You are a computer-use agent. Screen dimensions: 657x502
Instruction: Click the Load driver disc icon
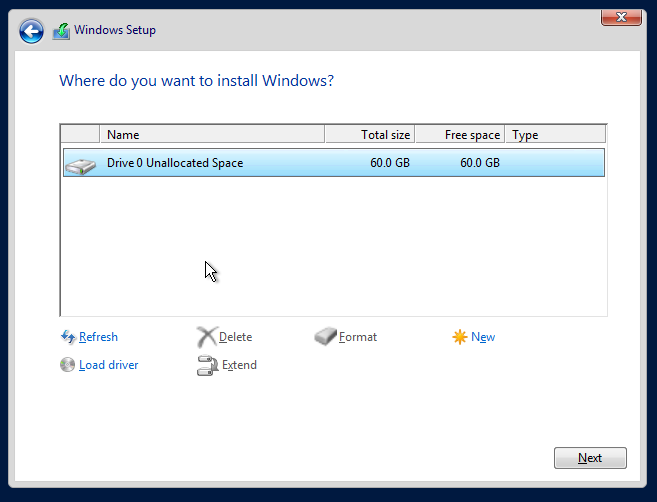[x=67, y=365]
